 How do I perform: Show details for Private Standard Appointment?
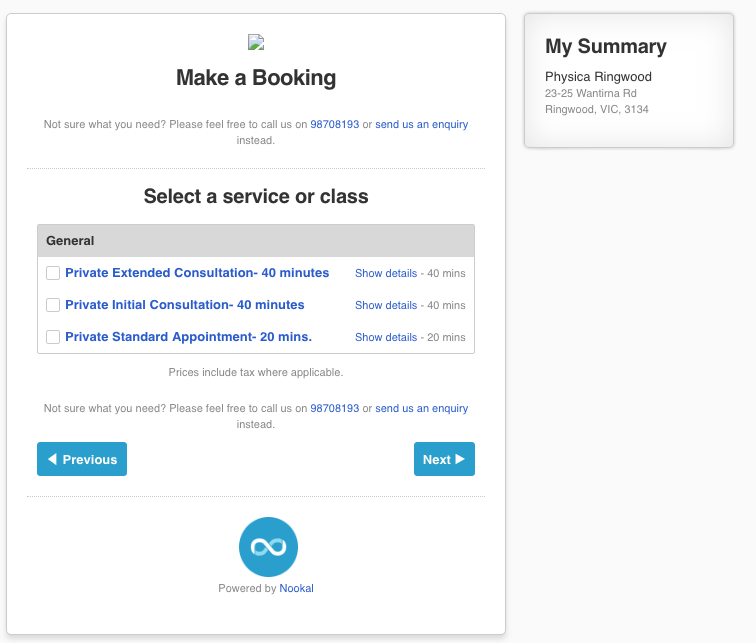coord(386,337)
